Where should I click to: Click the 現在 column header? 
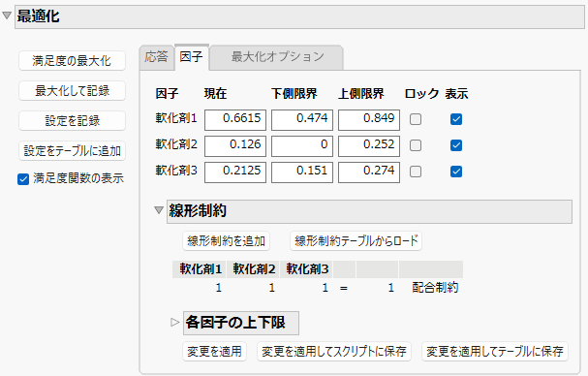point(216,93)
